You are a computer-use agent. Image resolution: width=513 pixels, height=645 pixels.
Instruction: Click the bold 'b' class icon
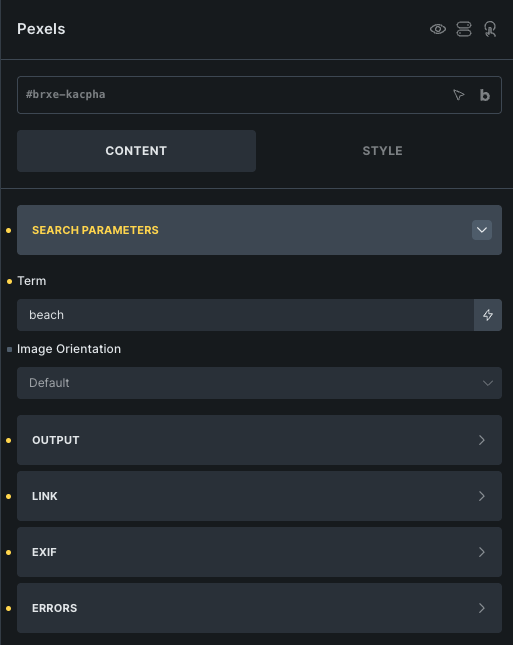485,95
